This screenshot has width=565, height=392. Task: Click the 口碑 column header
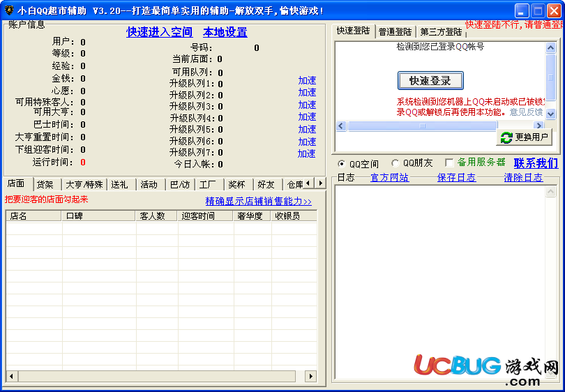point(98,216)
